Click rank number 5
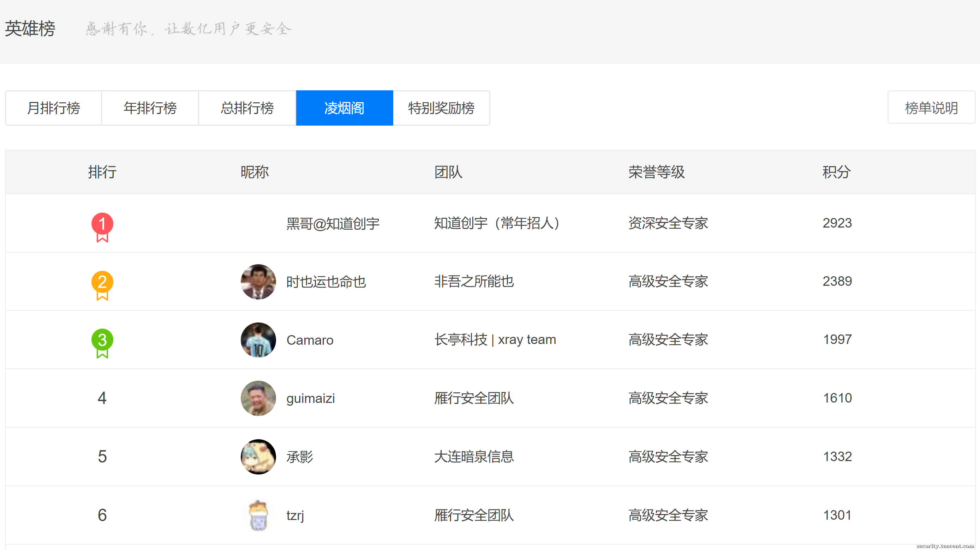 point(102,456)
